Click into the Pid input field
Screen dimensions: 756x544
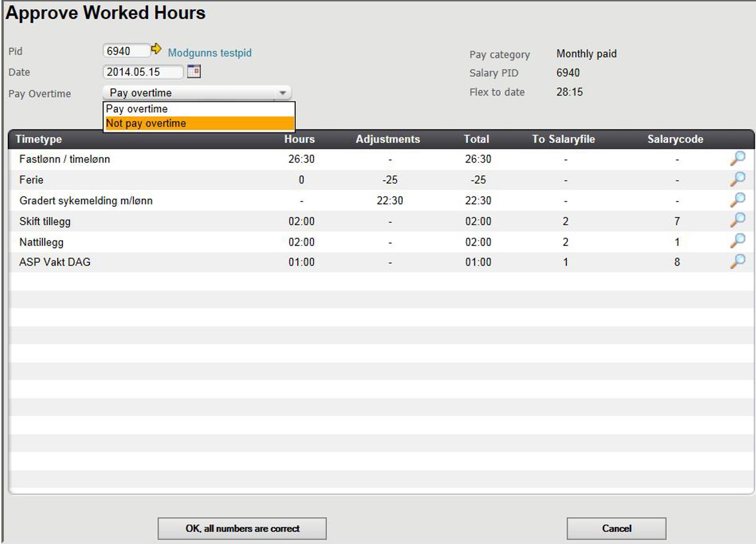[126, 51]
